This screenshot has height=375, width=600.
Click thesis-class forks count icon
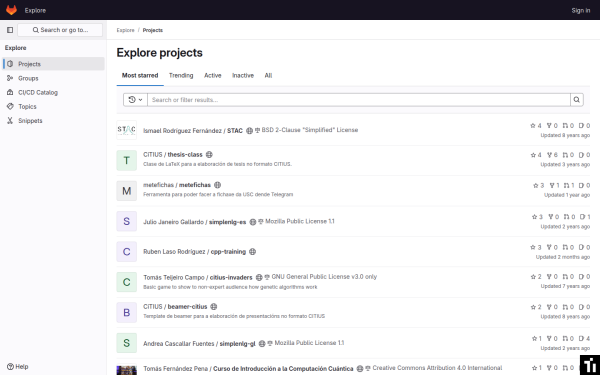click(549, 155)
